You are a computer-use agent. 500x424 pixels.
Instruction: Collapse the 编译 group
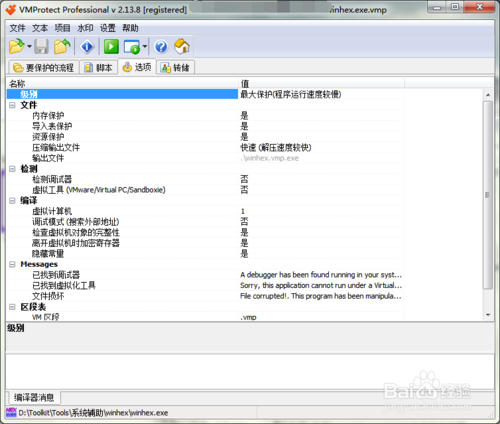12,200
